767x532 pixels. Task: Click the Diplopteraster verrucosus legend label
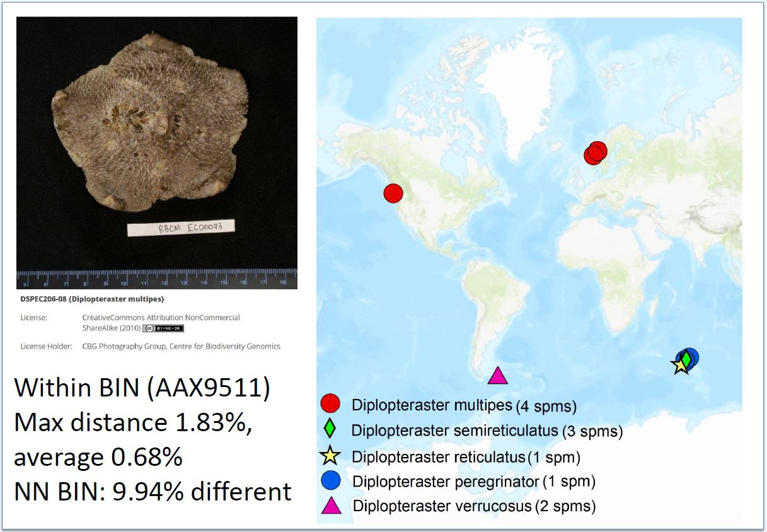pyautogui.click(x=442, y=506)
